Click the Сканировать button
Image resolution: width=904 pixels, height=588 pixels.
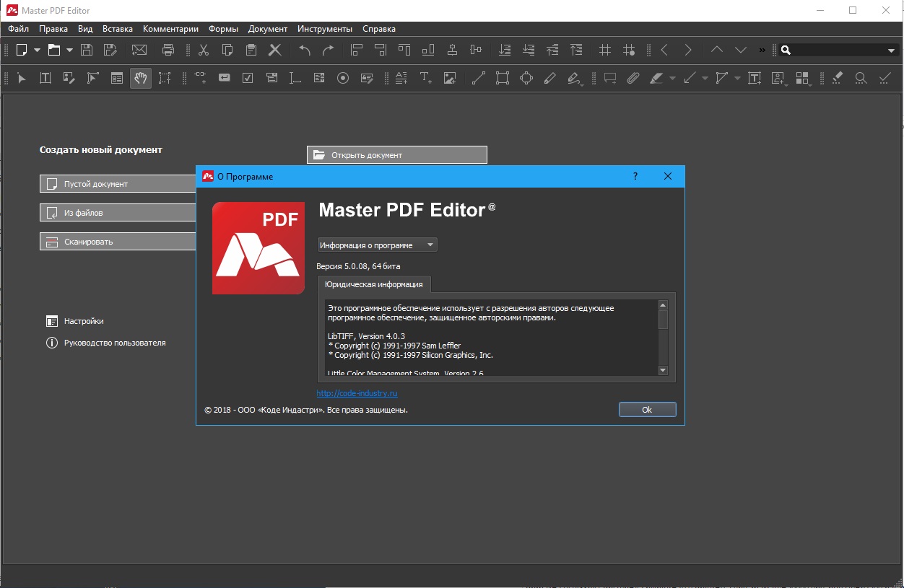click(x=118, y=242)
